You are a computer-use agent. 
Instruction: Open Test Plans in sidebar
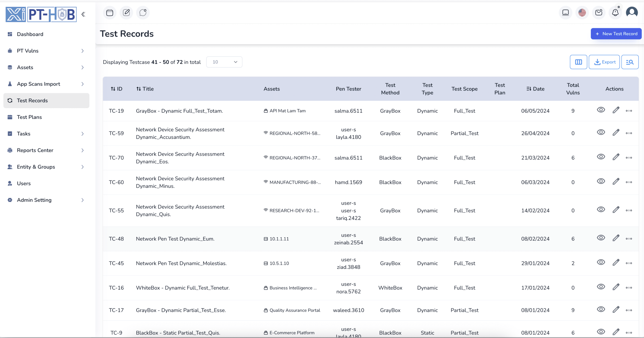click(46, 117)
